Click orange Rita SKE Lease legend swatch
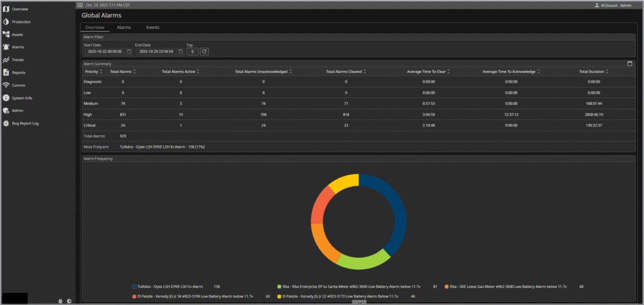This screenshot has width=644, height=305. coord(447,287)
